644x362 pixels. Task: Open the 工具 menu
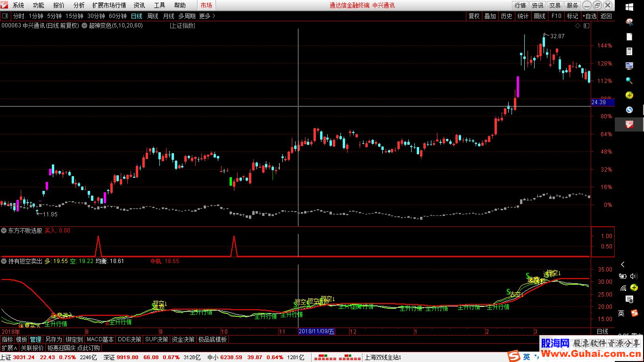pyautogui.click(x=159, y=5)
